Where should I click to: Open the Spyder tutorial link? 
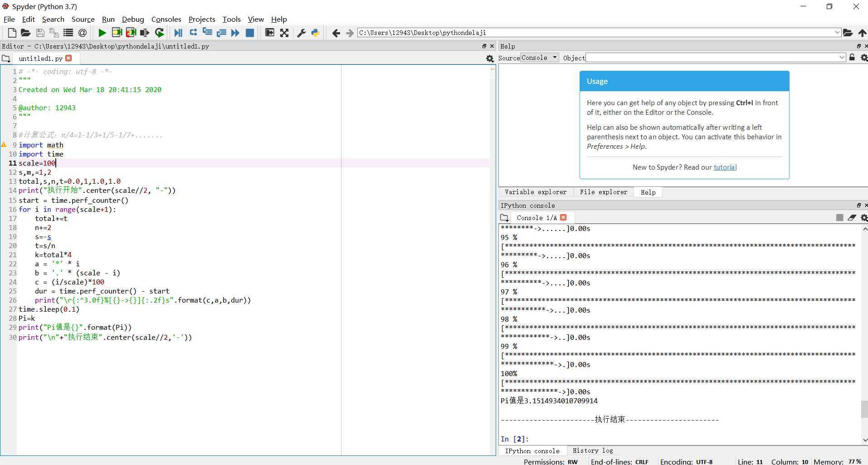[725, 167]
